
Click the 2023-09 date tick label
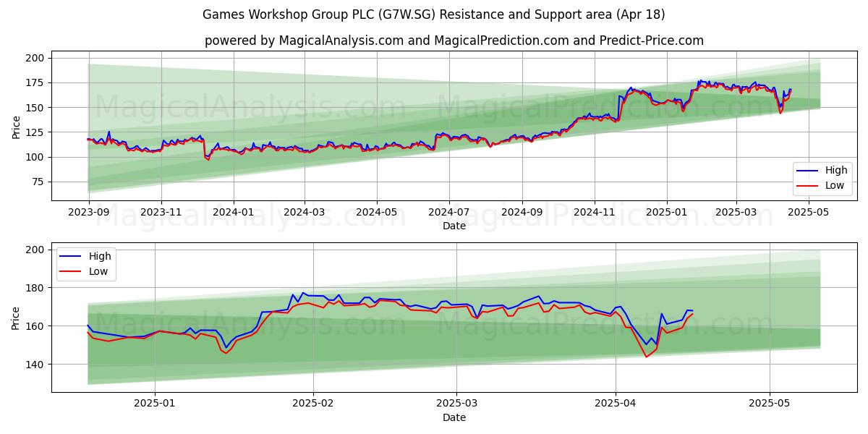[88, 212]
